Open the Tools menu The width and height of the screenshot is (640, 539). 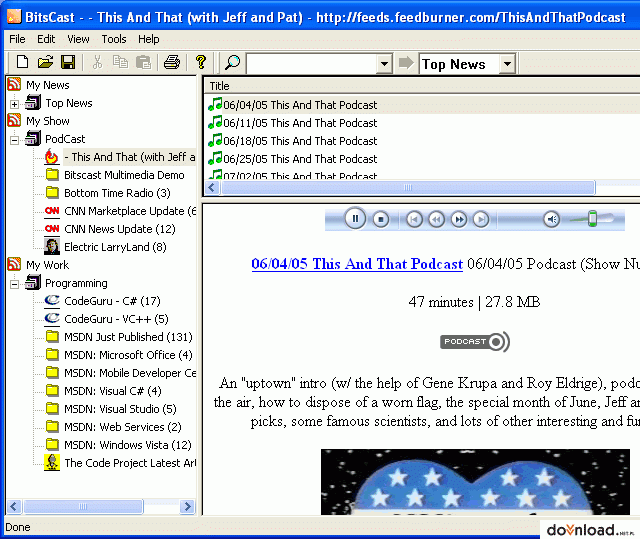coord(114,39)
